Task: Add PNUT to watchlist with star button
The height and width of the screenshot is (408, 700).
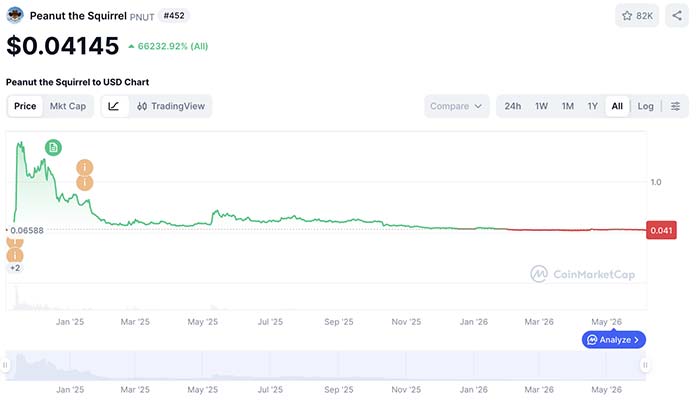Action: [637, 16]
